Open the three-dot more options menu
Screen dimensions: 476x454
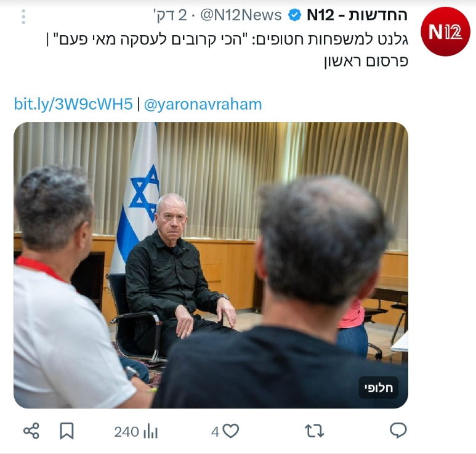click(x=23, y=17)
